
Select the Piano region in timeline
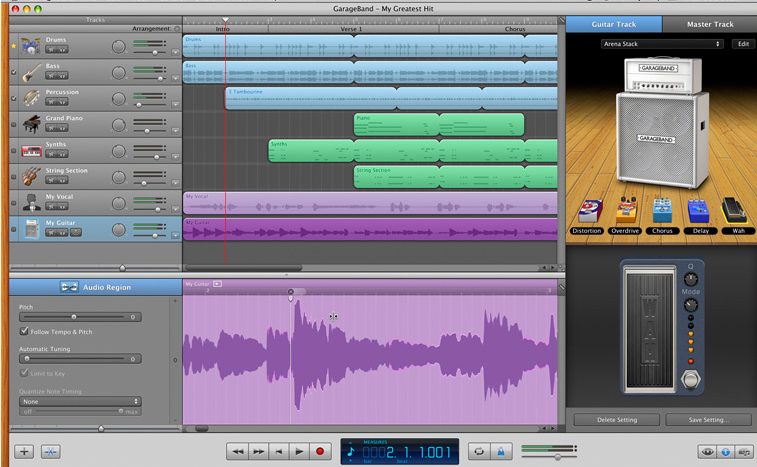(396, 125)
